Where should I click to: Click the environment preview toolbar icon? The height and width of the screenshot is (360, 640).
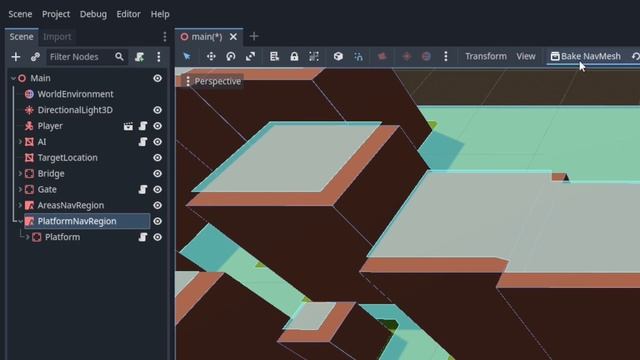pyautogui.click(x=426, y=56)
